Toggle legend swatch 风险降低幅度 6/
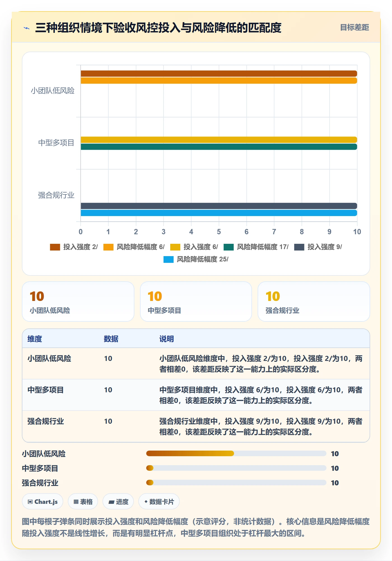The image size is (392, 561). (108, 247)
